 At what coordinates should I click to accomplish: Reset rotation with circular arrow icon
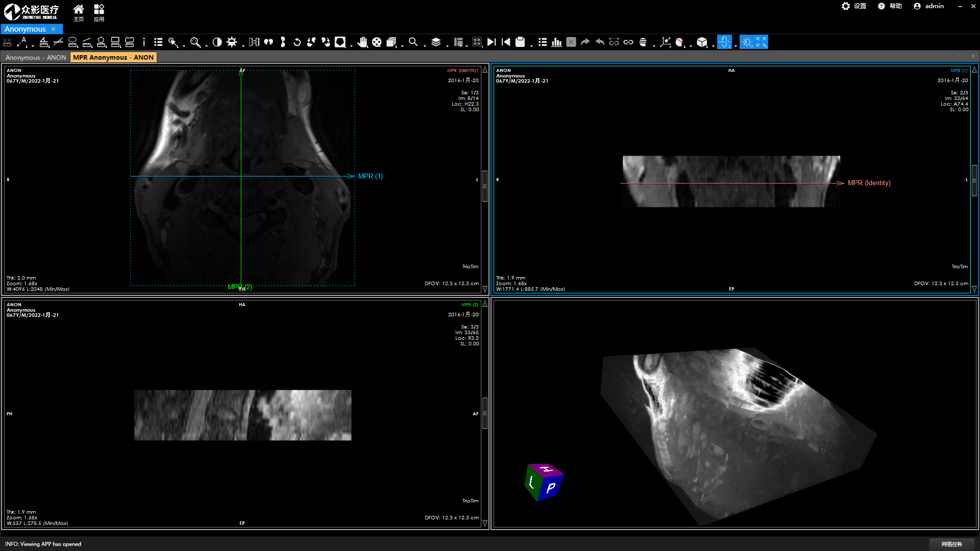tap(297, 42)
